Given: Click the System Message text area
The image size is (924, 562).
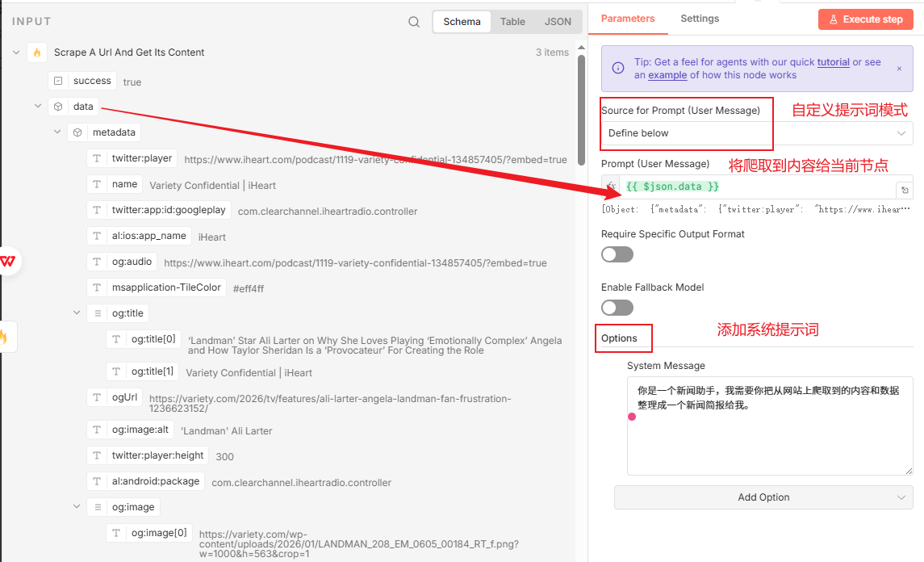Looking at the screenshot, I should [x=770, y=426].
